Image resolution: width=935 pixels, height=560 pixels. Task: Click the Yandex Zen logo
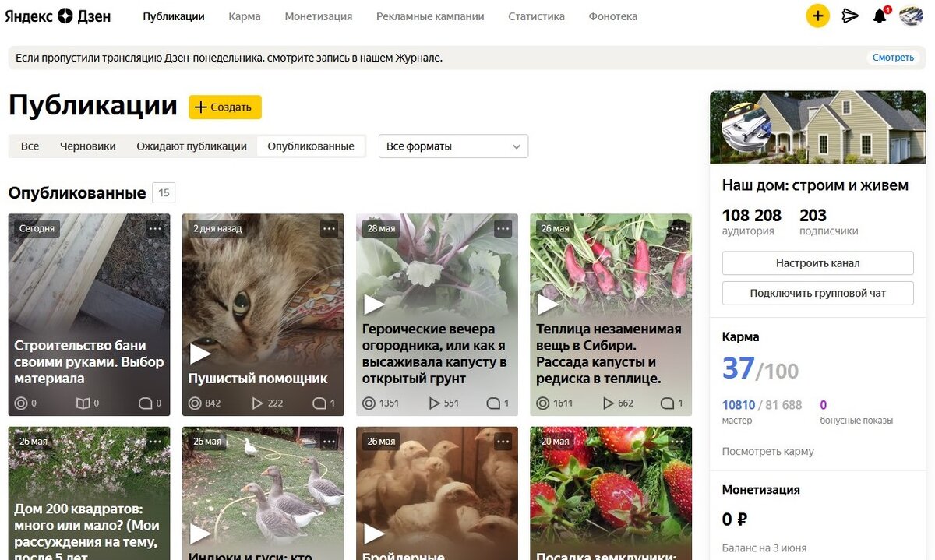[x=58, y=16]
